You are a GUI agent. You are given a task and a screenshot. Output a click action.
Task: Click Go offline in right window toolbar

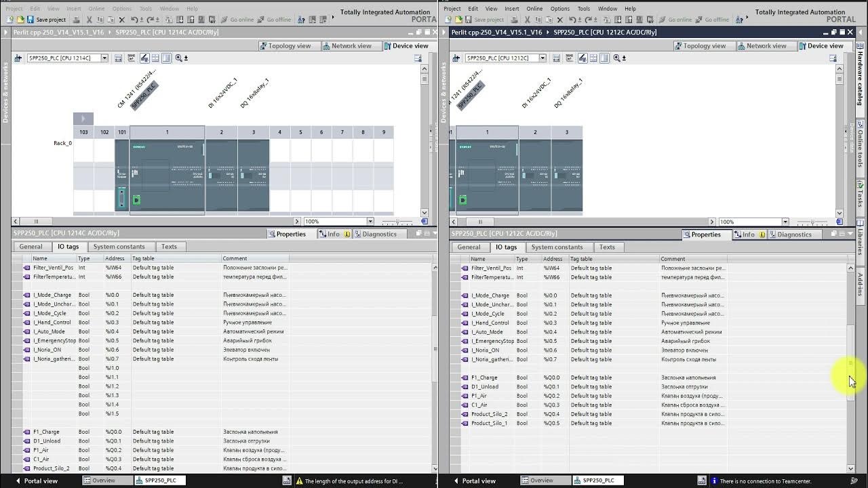pyautogui.click(x=712, y=20)
